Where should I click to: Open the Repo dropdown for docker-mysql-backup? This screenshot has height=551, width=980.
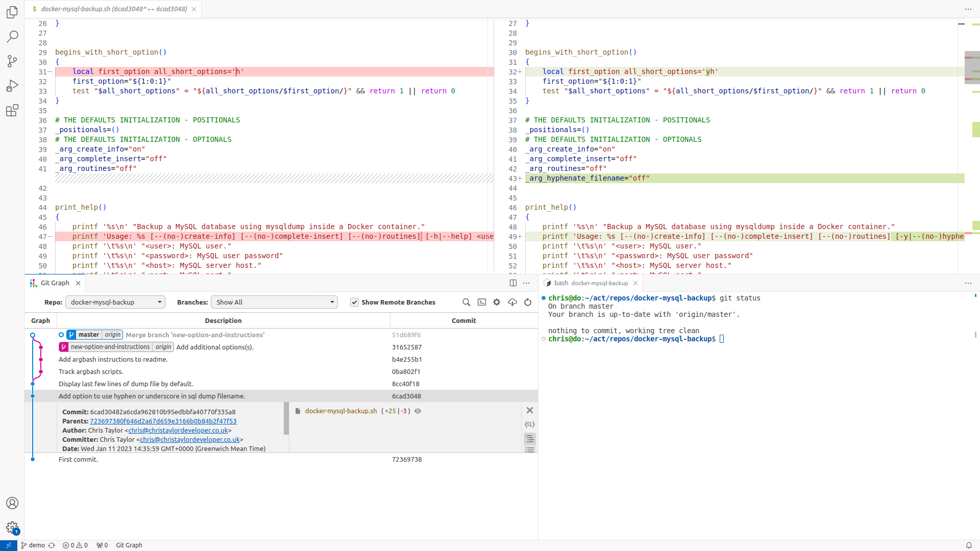pyautogui.click(x=115, y=302)
